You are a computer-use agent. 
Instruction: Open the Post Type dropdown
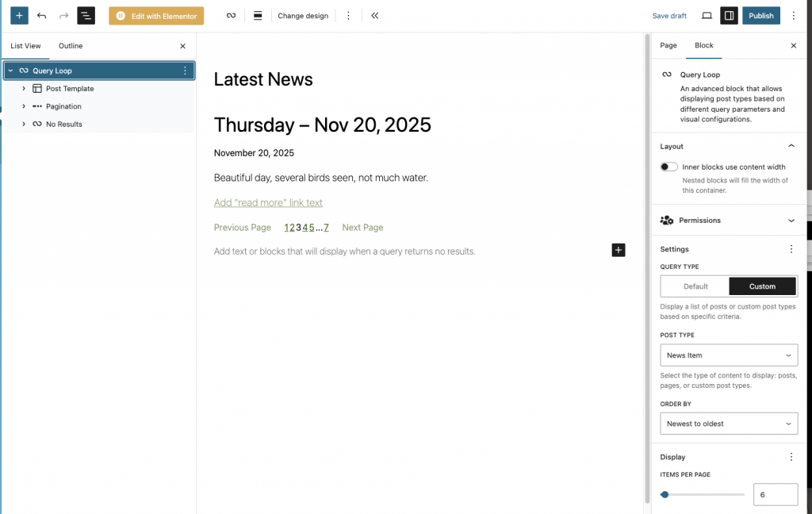coord(729,355)
